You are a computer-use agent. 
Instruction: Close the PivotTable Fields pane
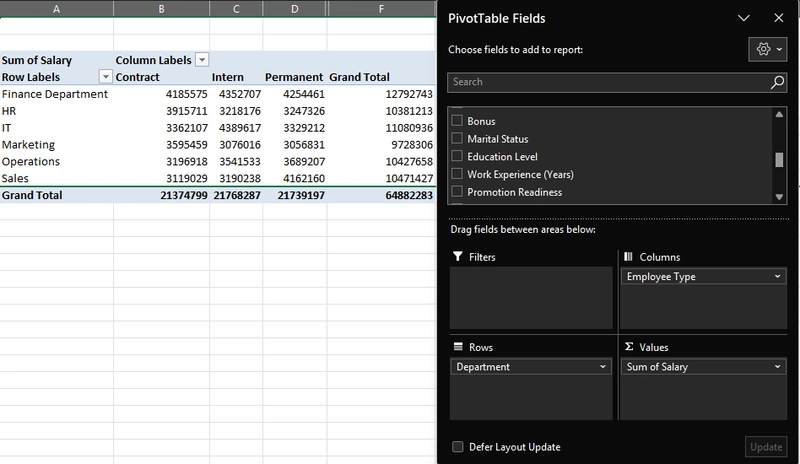[779, 18]
